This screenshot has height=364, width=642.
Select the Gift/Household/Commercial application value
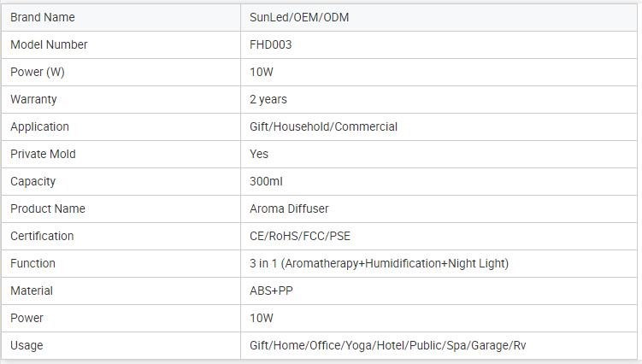[x=323, y=126]
